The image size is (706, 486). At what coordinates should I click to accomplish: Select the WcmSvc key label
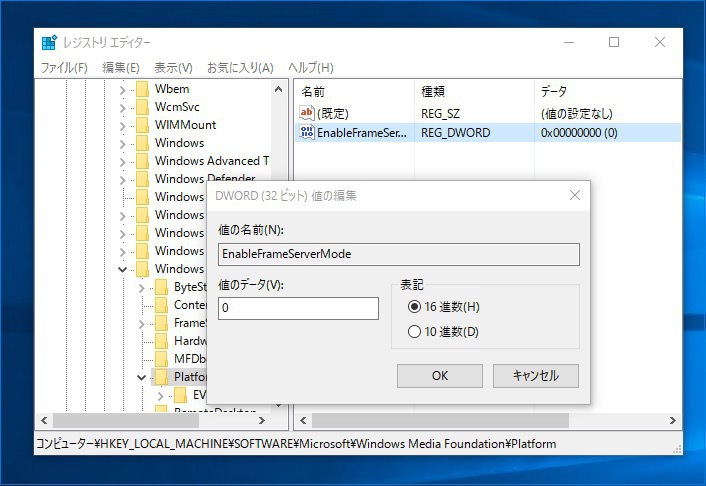tap(177, 107)
